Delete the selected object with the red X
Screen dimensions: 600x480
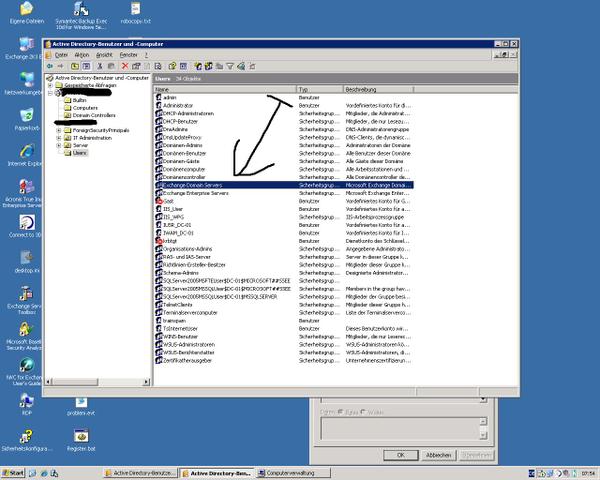[x=125, y=66]
